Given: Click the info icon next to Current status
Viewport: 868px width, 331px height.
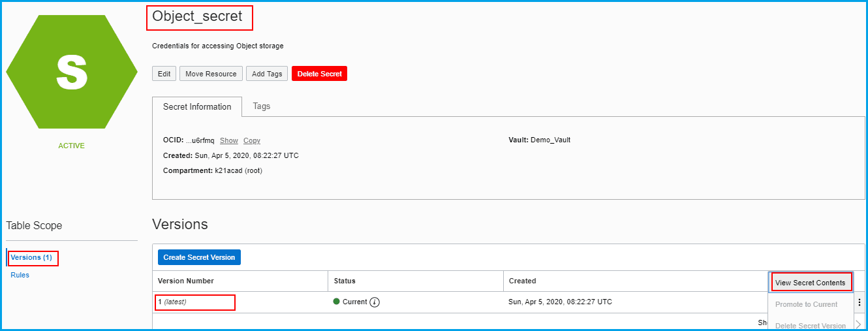Looking at the screenshot, I should pos(375,302).
